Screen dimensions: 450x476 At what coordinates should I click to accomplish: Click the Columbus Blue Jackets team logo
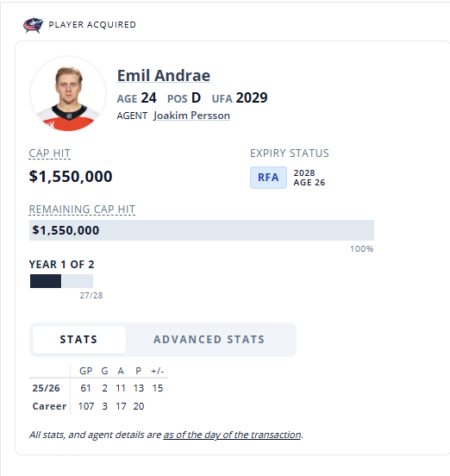click(x=33, y=25)
